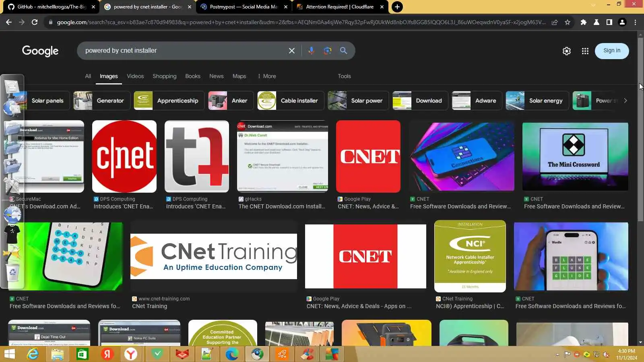
Task: Open The Mini Crossword image result
Action: pyautogui.click(x=575, y=156)
